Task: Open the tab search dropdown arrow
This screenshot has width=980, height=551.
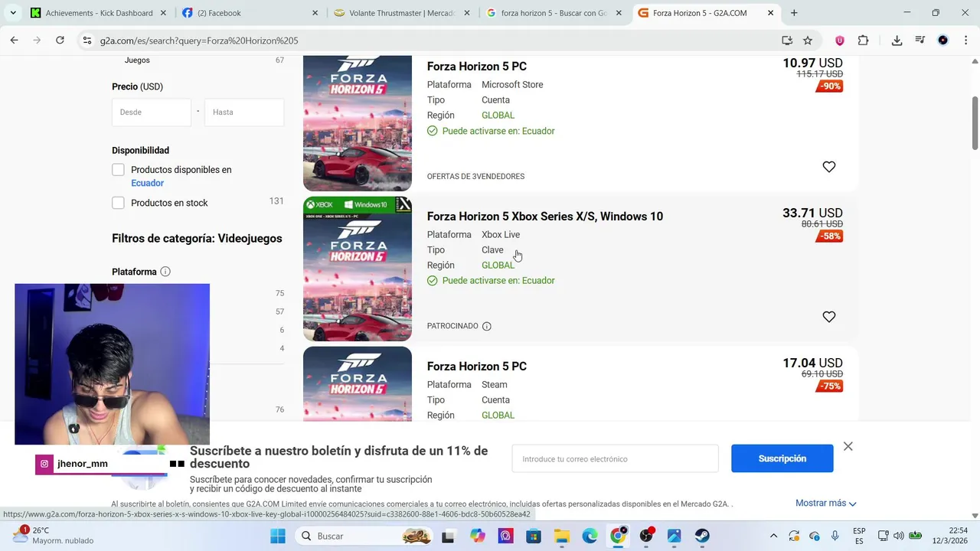Action: coord(13,13)
